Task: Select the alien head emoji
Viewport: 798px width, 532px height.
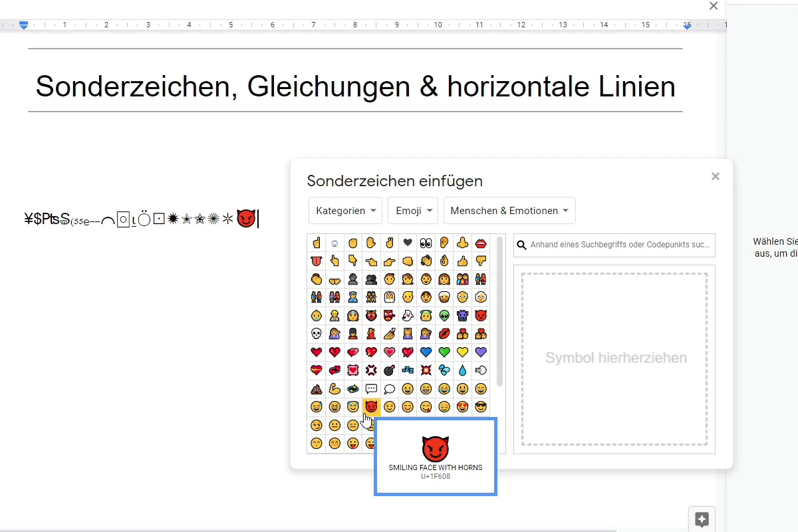Action: tap(444, 315)
